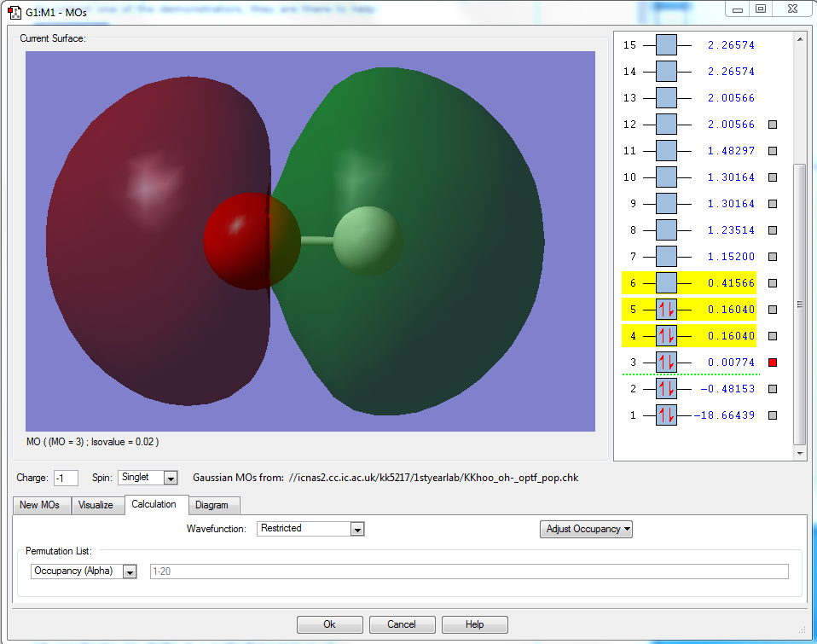Toggle the gray surface marker for orbital 7
The image size is (817, 644).
coord(773,257)
